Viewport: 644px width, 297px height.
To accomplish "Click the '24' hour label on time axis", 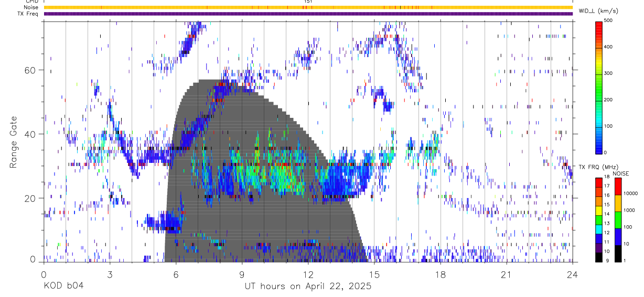I will (x=573, y=273).
